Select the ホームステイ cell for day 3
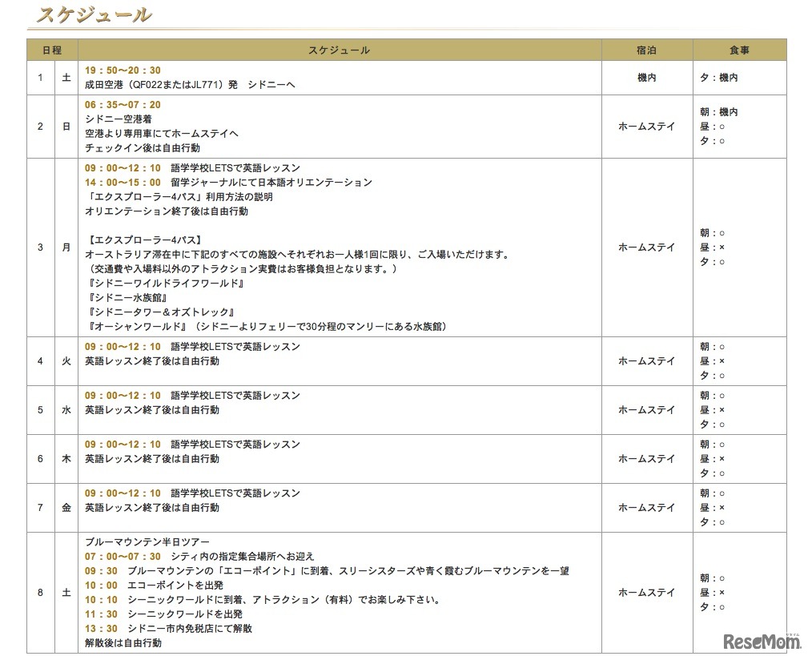812x660 pixels. pyautogui.click(x=645, y=247)
